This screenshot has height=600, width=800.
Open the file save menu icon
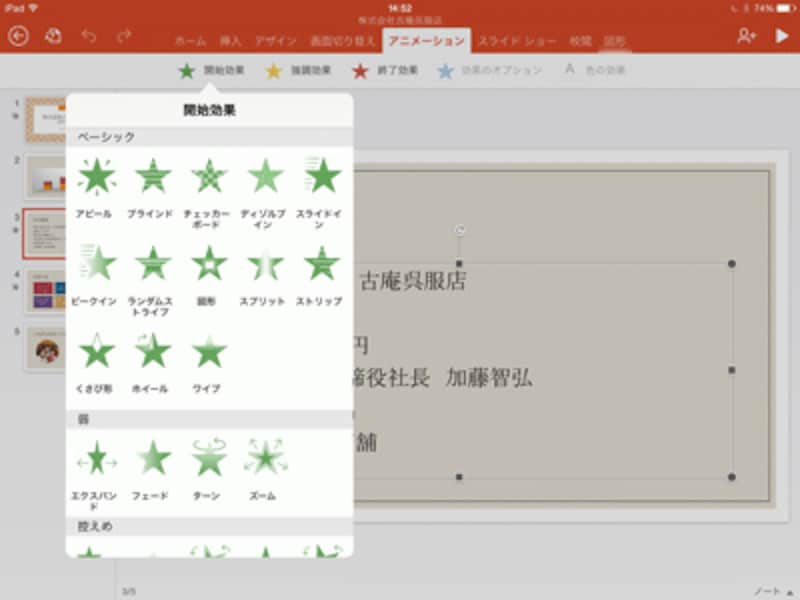53,36
